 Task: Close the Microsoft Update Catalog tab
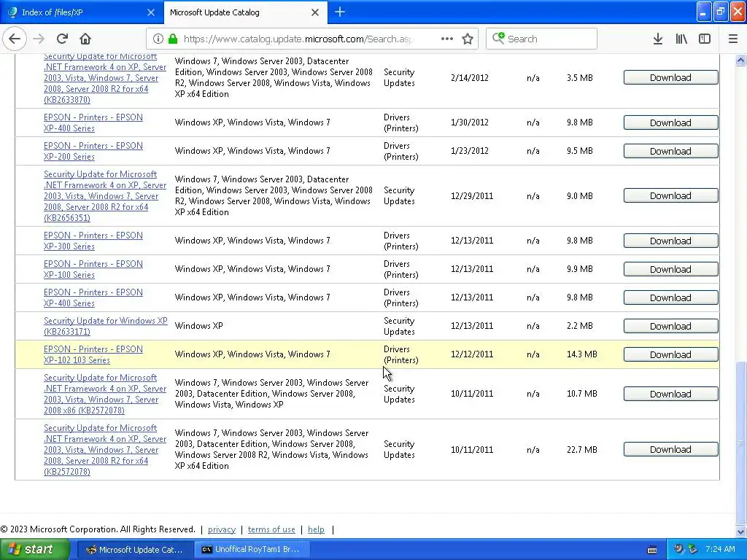click(315, 12)
